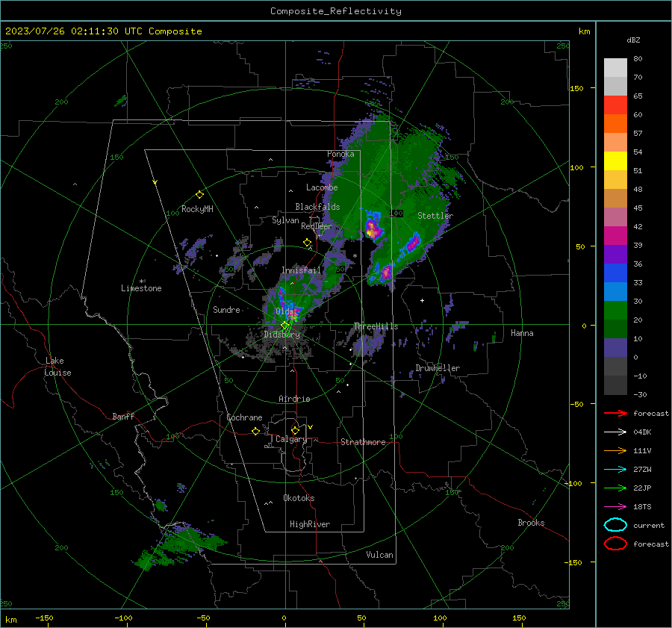This screenshot has height=628, width=672.
Task: Click the Airdrie city label
Action: tap(294, 399)
